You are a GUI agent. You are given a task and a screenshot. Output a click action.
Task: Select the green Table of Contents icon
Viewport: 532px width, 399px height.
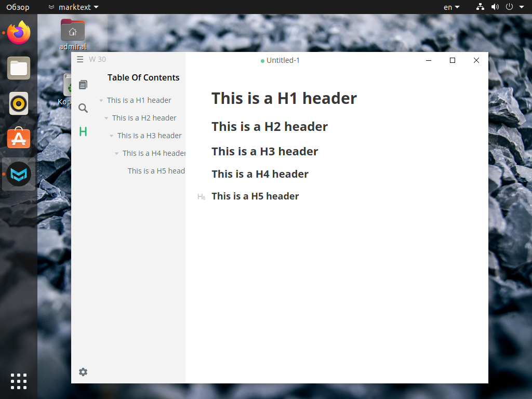click(x=83, y=131)
